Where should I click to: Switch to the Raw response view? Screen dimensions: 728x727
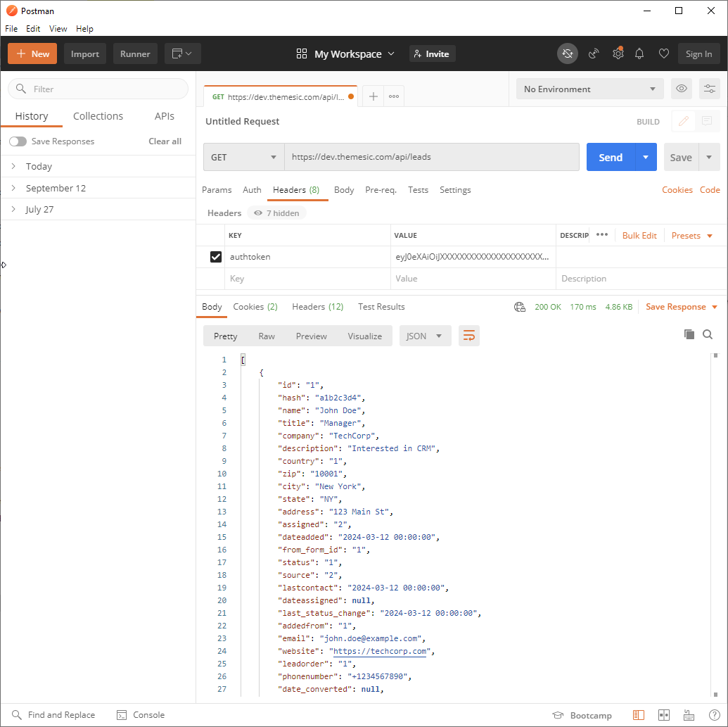pos(267,336)
